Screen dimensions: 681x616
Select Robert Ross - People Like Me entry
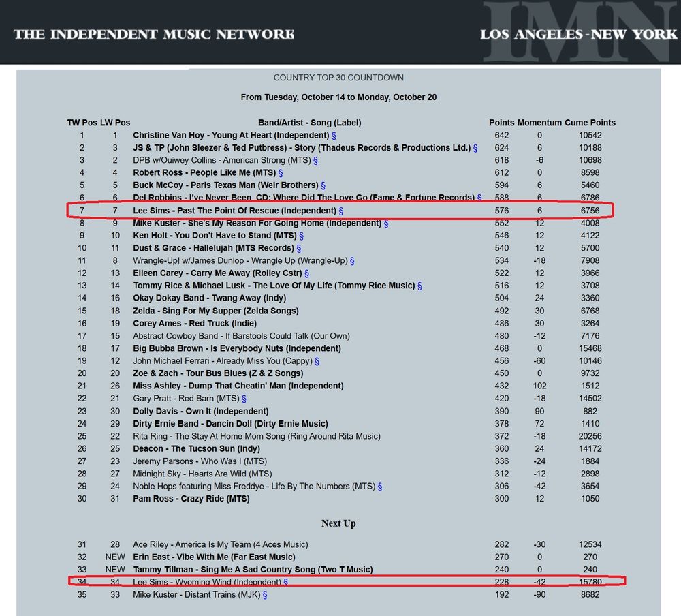click(x=204, y=172)
